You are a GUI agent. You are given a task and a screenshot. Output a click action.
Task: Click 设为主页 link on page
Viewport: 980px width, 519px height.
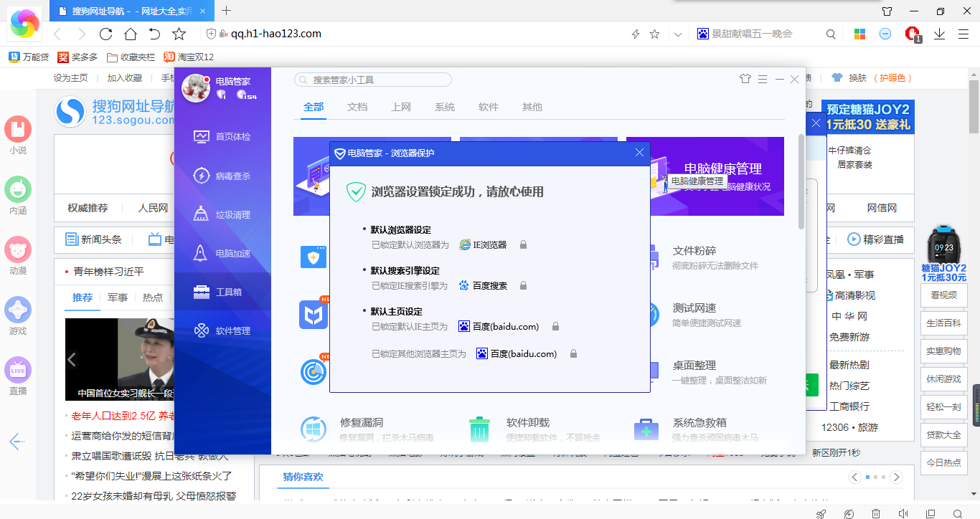coord(70,78)
